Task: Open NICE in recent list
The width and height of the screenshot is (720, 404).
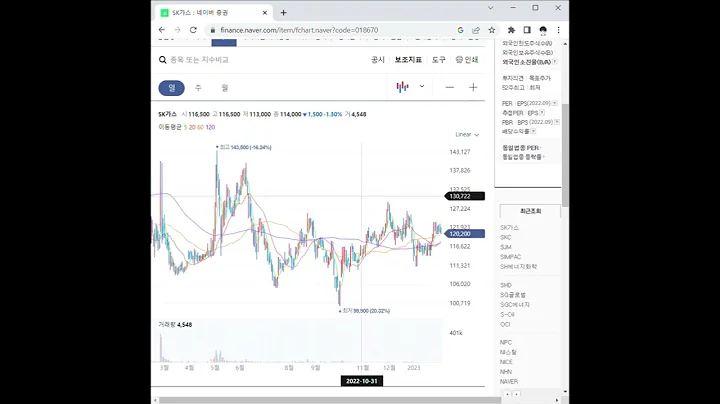Action: pyautogui.click(x=506, y=362)
